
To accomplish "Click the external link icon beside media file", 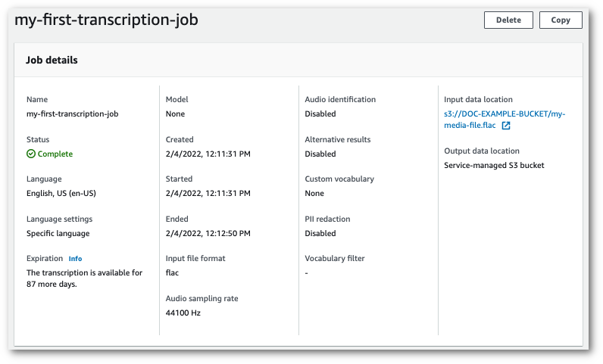I will pos(506,126).
